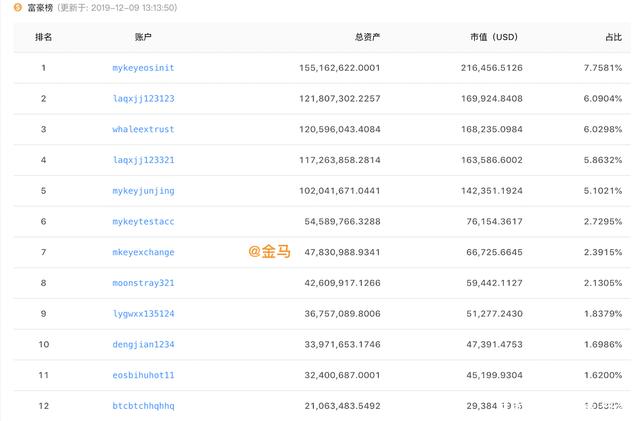Click the percentage 5.1021%
This screenshot has width=640, height=421.
pos(603,191)
